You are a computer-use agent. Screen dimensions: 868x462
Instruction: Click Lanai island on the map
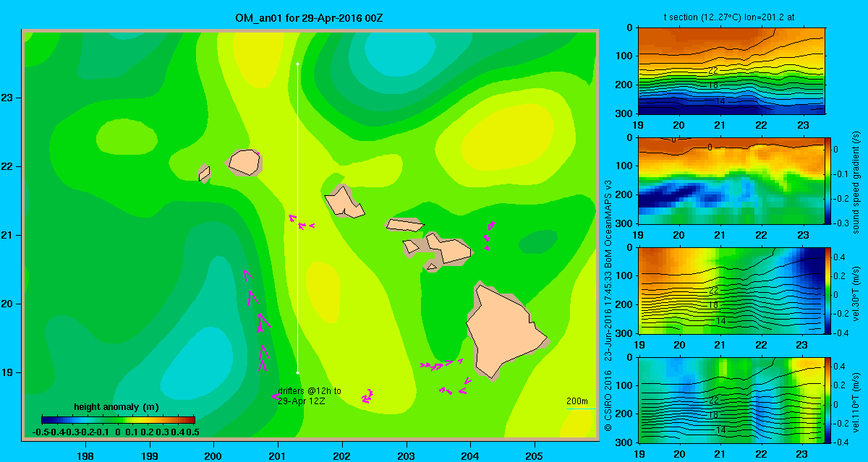(x=411, y=247)
